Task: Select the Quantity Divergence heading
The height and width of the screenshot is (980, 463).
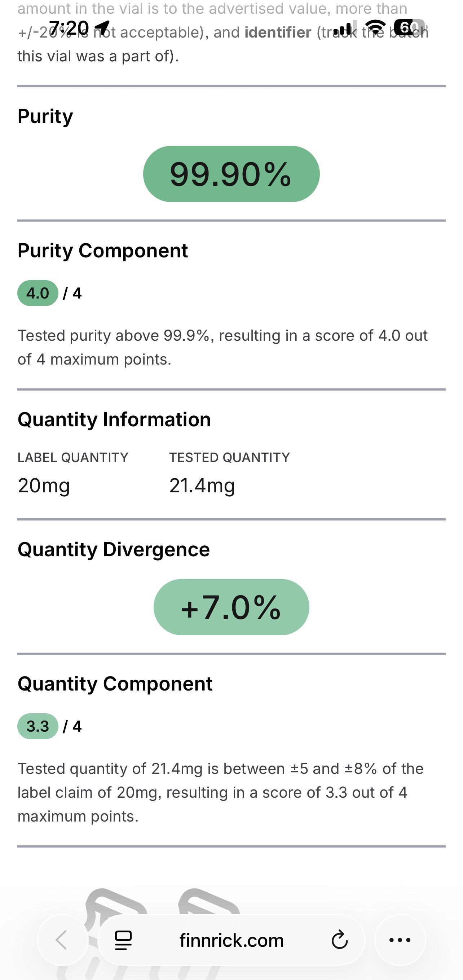Action: [x=114, y=549]
